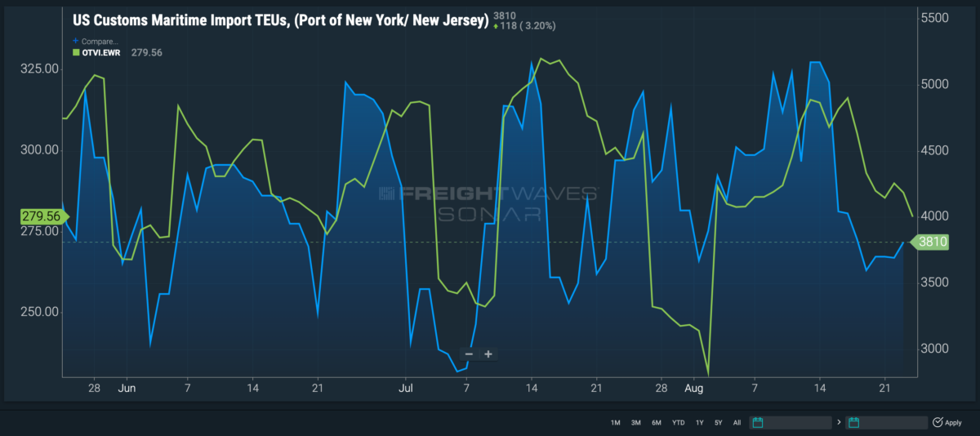Click the green up-arrow change indicator
The image size is (980, 436).
(496, 26)
